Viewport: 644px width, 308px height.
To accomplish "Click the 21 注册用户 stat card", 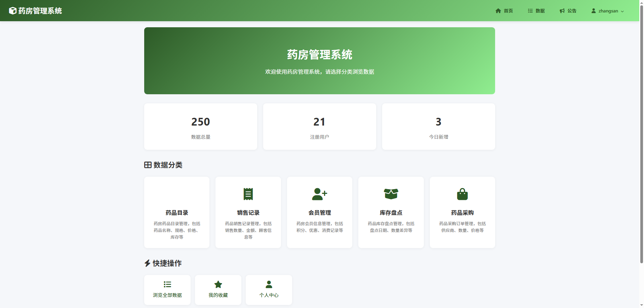I will (x=320, y=127).
